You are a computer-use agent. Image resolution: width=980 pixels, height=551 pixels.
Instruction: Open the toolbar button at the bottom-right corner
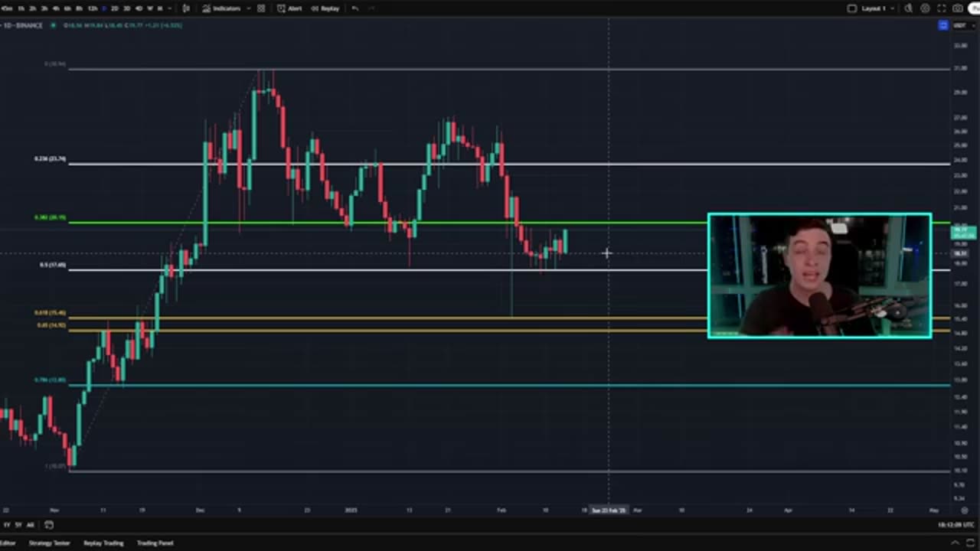click(x=971, y=543)
